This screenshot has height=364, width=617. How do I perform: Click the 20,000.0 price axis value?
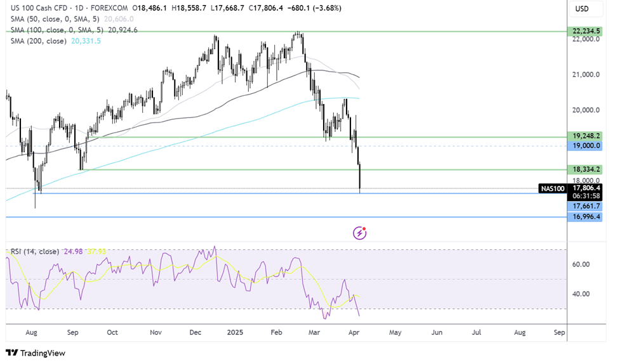[x=586, y=110]
